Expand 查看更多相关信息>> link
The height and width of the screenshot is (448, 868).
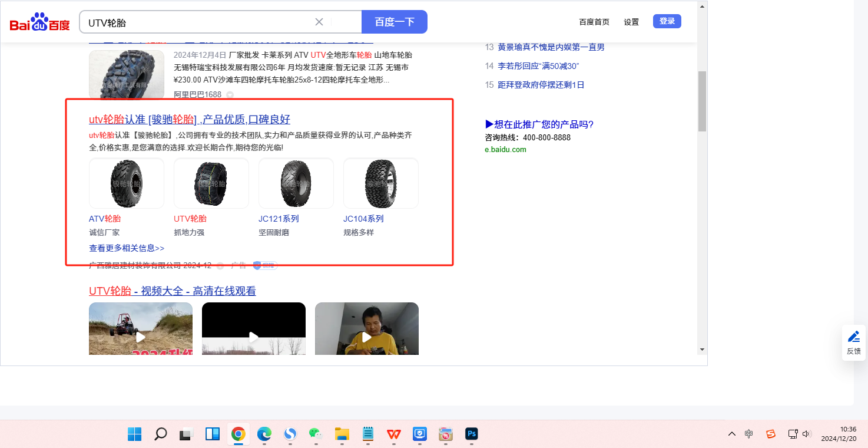pos(127,248)
